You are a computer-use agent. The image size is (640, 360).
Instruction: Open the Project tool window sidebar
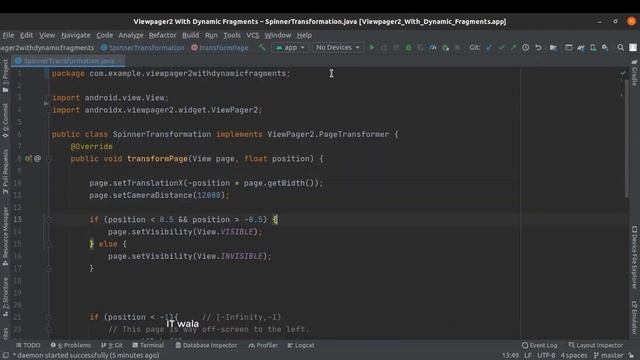pyautogui.click(x=5, y=76)
